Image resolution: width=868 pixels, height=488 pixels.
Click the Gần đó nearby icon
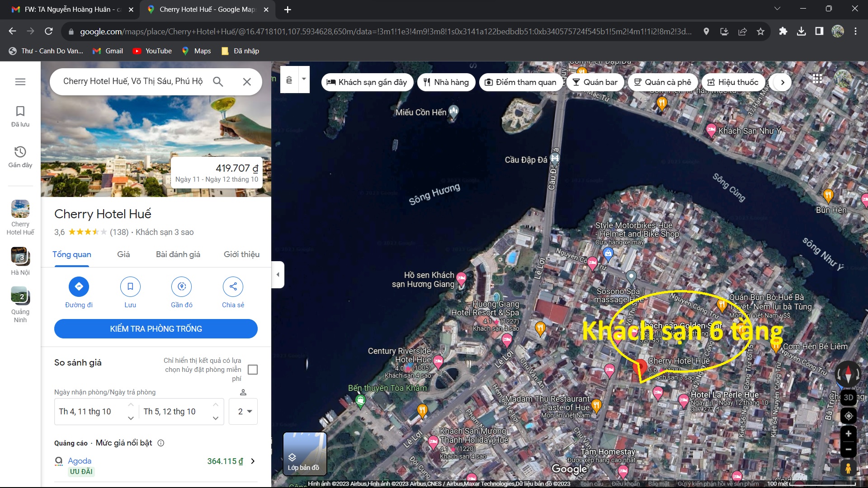click(x=182, y=286)
